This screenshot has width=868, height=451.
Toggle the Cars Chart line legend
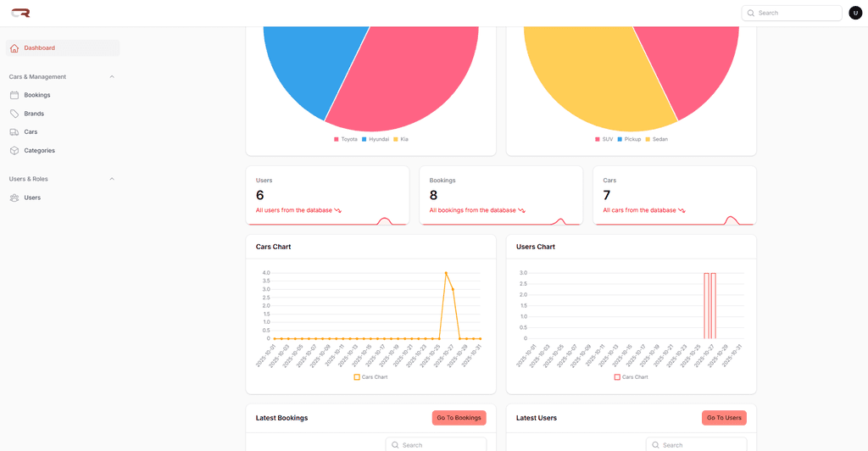click(x=371, y=377)
